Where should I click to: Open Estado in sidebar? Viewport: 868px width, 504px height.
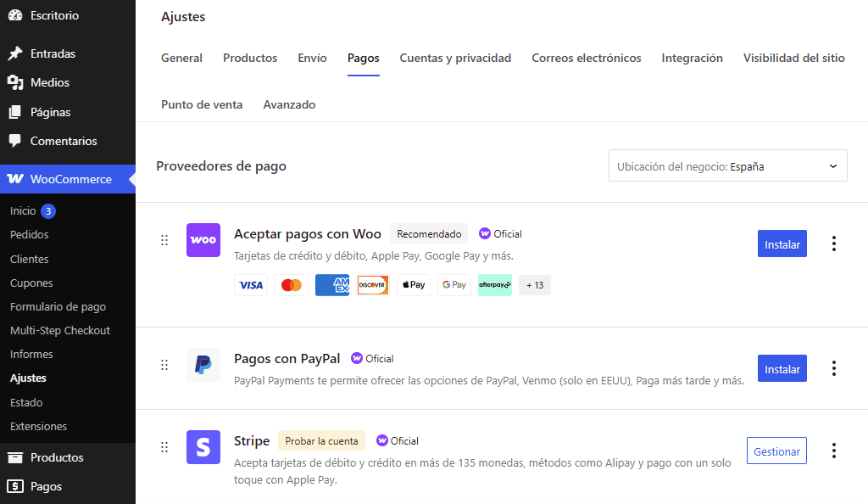tap(26, 403)
